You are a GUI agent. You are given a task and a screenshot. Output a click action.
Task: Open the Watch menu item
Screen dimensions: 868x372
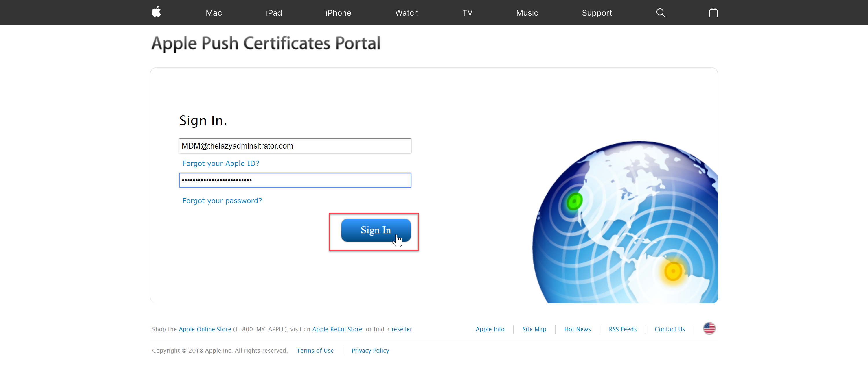[407, 13]
